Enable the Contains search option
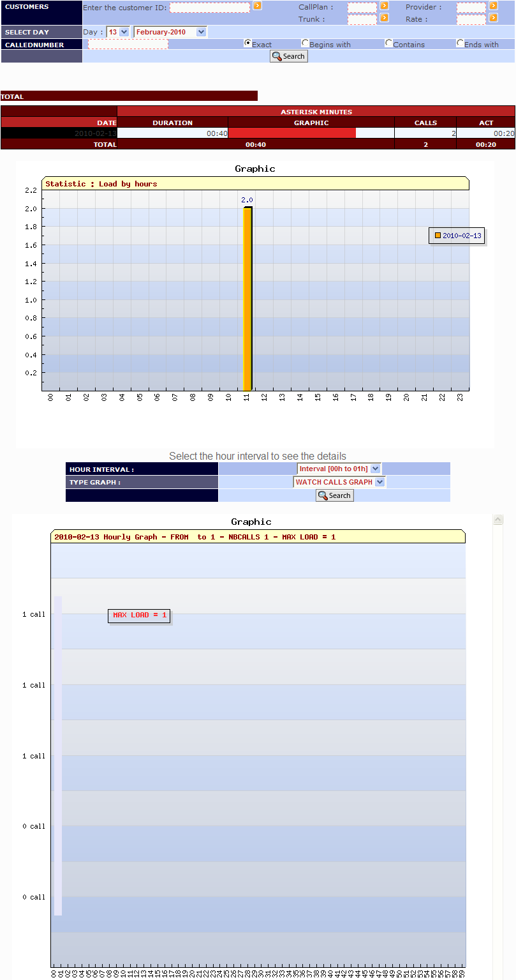The image size is (516, 980). (x=388, y=43)
